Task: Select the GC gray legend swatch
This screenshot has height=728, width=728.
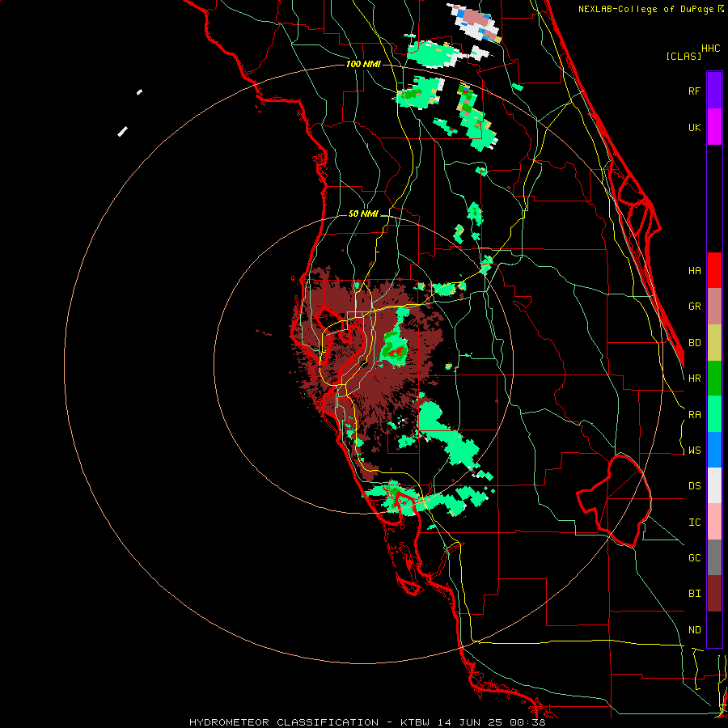Action: pos(714,557)
